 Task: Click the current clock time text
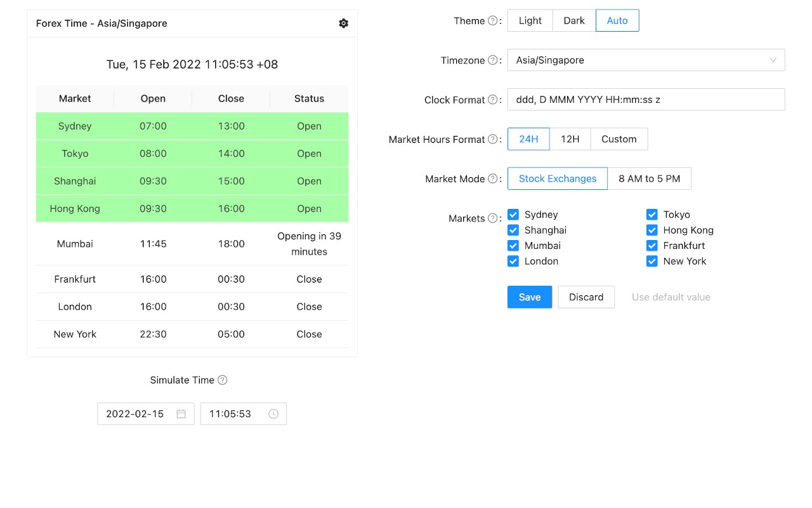pos(192,65)
